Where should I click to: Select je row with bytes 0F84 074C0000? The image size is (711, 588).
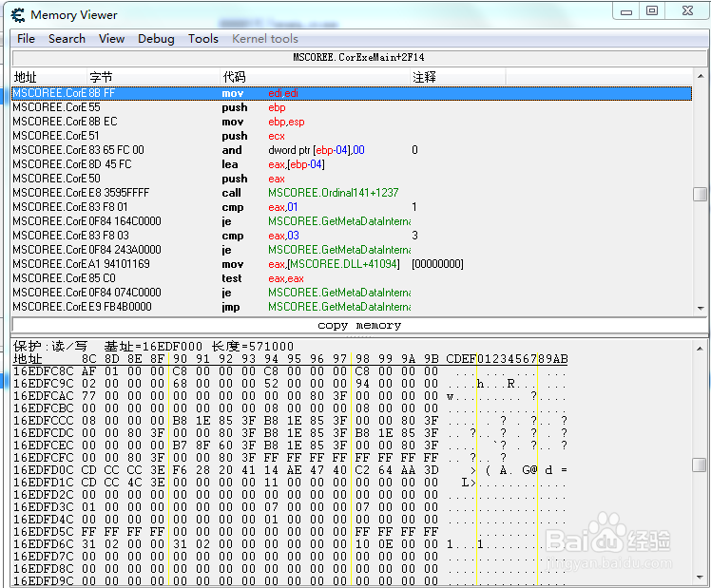352,293
